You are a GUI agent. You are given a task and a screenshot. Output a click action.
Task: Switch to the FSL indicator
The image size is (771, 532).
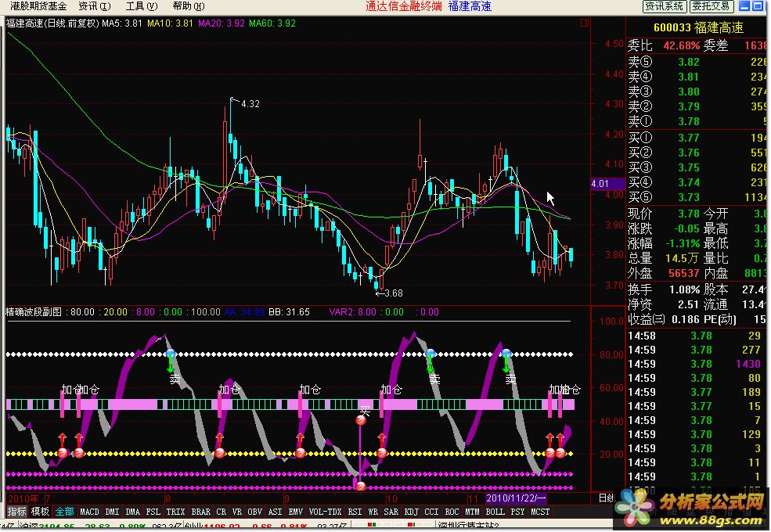tap(153, 512)
